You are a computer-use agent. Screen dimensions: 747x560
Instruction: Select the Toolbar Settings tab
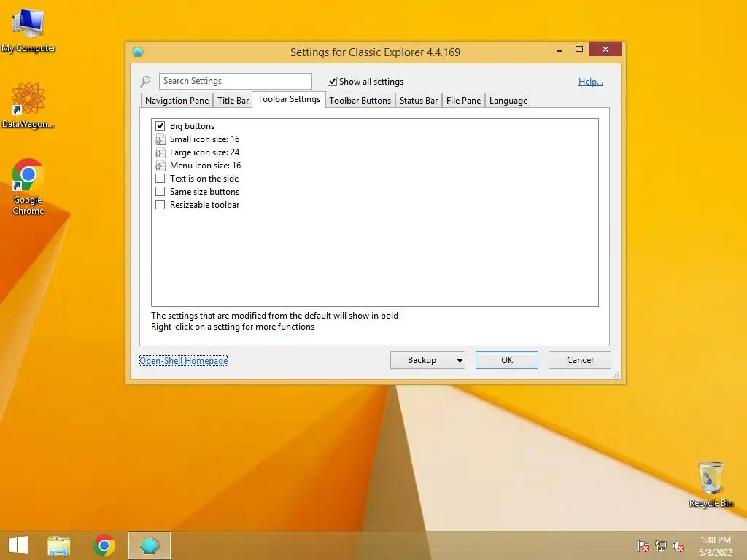click(289, 99)
